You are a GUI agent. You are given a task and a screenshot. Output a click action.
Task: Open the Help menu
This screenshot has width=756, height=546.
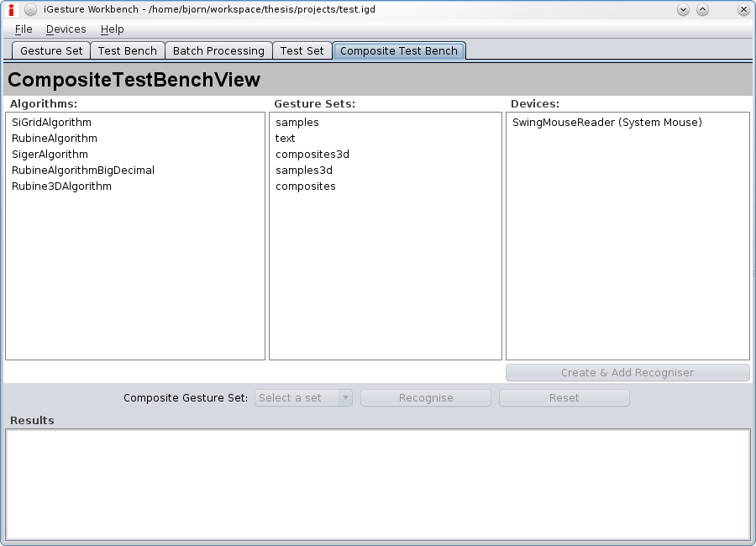coord(112,29)
